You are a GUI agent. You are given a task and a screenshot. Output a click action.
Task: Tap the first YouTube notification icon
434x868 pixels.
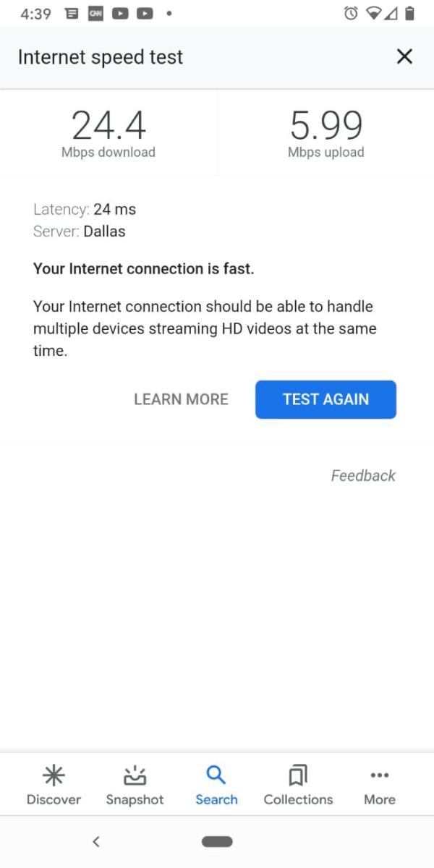click(120, 13)
